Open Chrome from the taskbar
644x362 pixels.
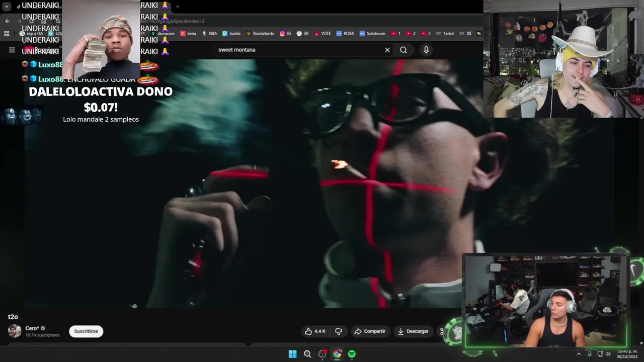pos(337,354)
